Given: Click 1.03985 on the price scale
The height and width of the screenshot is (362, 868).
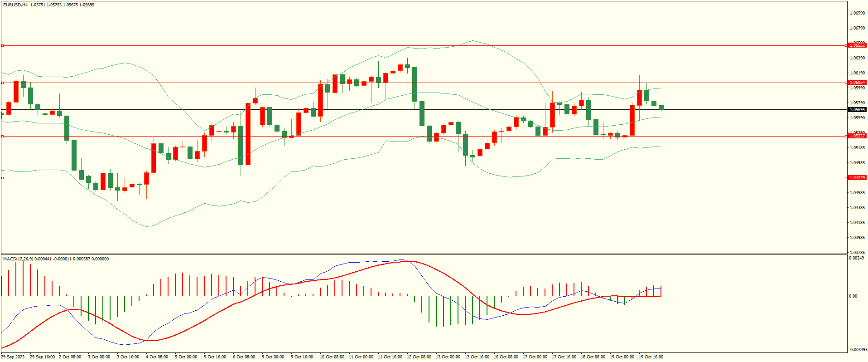Looking at the screenshot, I should 857,238.
